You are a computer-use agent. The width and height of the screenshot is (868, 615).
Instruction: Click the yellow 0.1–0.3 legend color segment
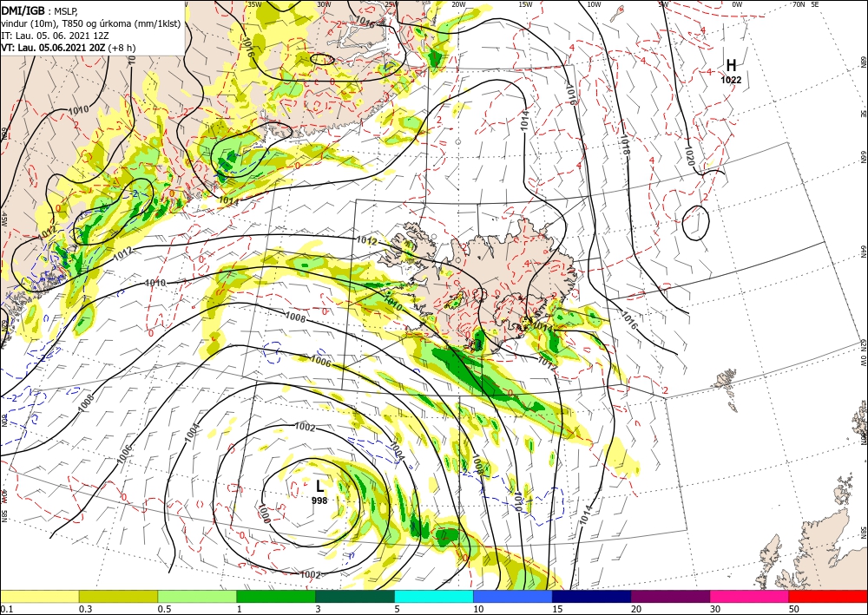pyautogui.click(x=39, y=596)
